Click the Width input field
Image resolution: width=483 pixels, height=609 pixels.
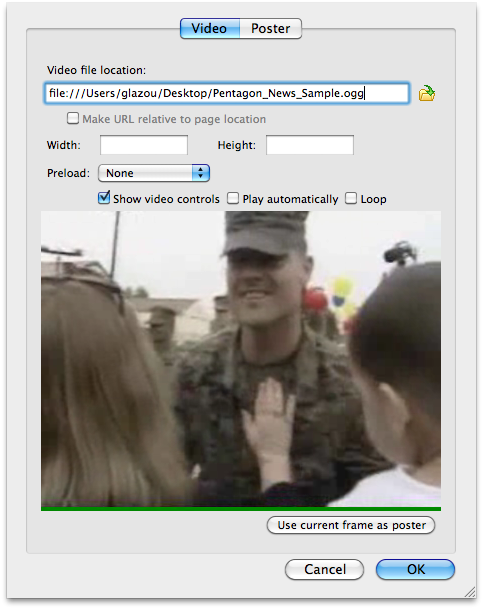144,145
